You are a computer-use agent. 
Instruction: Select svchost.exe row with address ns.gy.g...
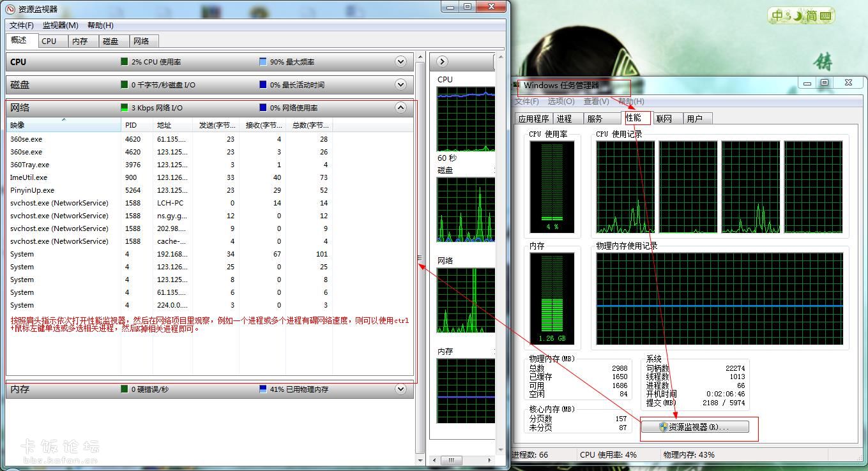pos(169,216)
